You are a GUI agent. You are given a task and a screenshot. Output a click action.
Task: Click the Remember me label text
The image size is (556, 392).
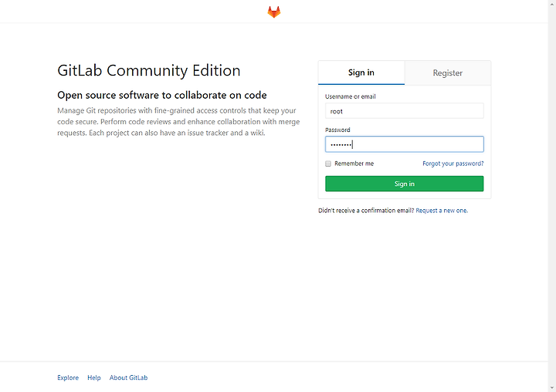click(x=354, y=164)
